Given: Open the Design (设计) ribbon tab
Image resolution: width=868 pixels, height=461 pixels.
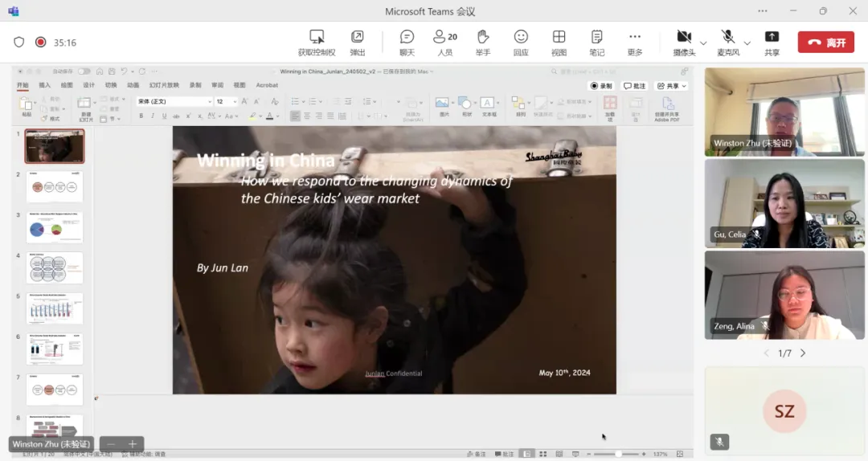Looking at the screenshot, I should pos(88,85).
